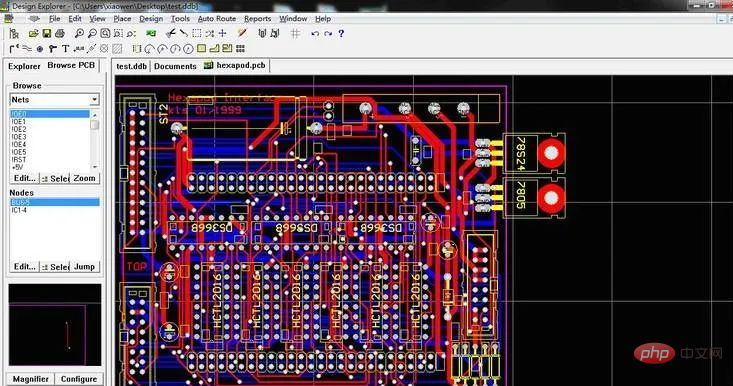Click the Jump button under Nodes
Viewport: 733px width, 386px height.
[x=84, y=266]
